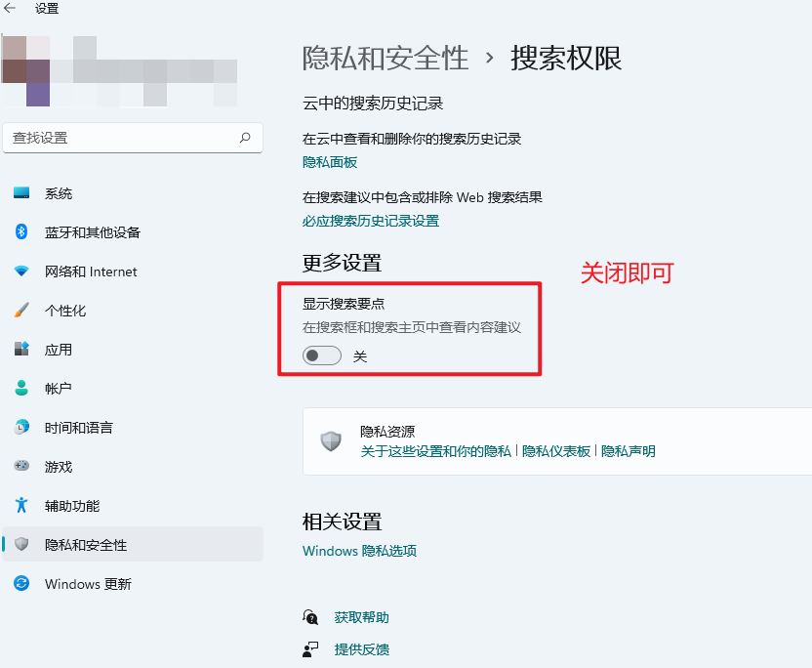This screenshot has height=668, width=812.
Task: Click the Bluetooth devices icon
Action: point(21,232)
